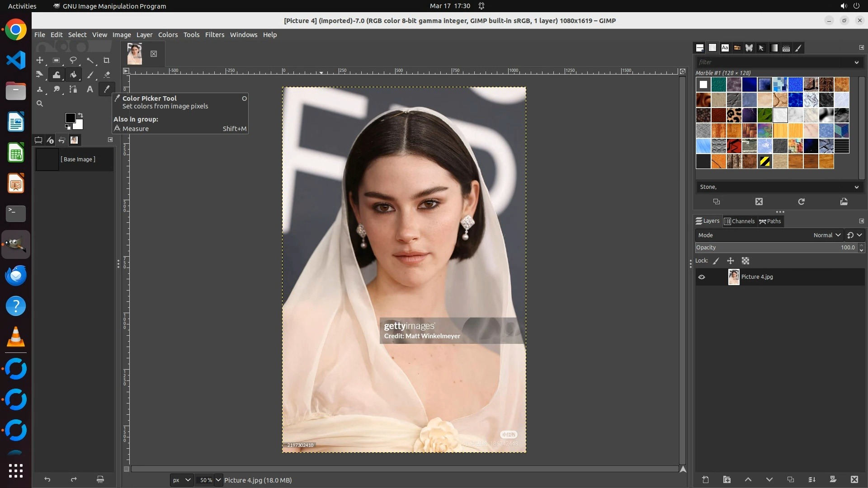Viewport: 868px width, 488px height.
Task: Click swap foreground and background colors arrow
Action: click(80, 115)
